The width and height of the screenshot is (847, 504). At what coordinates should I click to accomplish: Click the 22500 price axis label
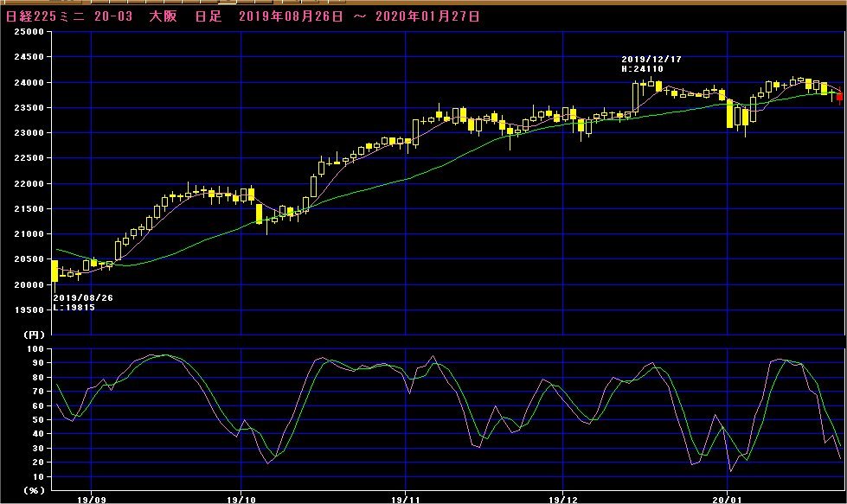tap(29, 158)
